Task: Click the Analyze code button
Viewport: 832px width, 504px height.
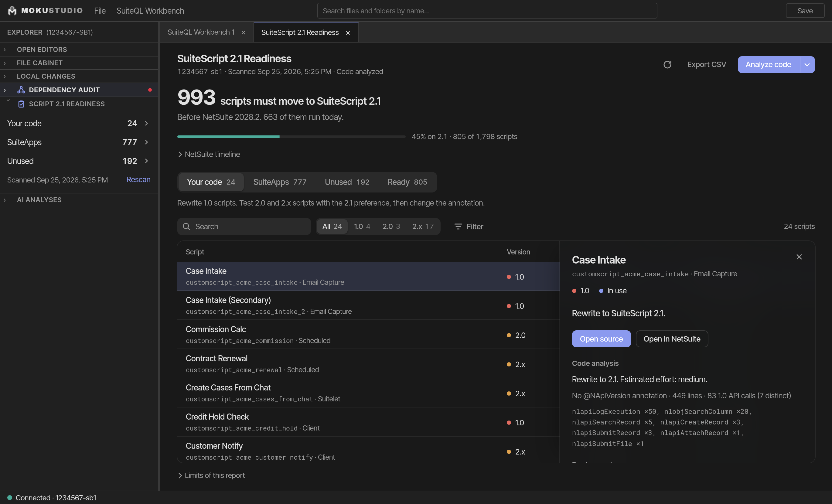Action: click(769, 64)
